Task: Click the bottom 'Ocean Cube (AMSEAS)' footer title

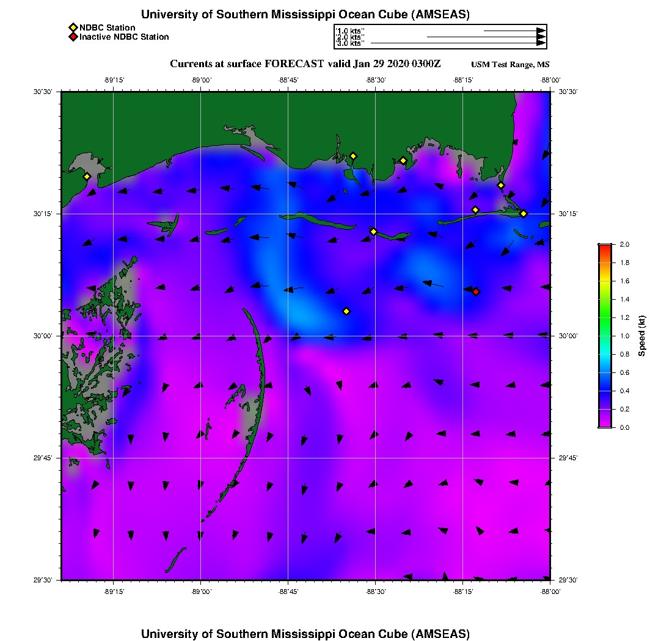Action: pos(305,634)
